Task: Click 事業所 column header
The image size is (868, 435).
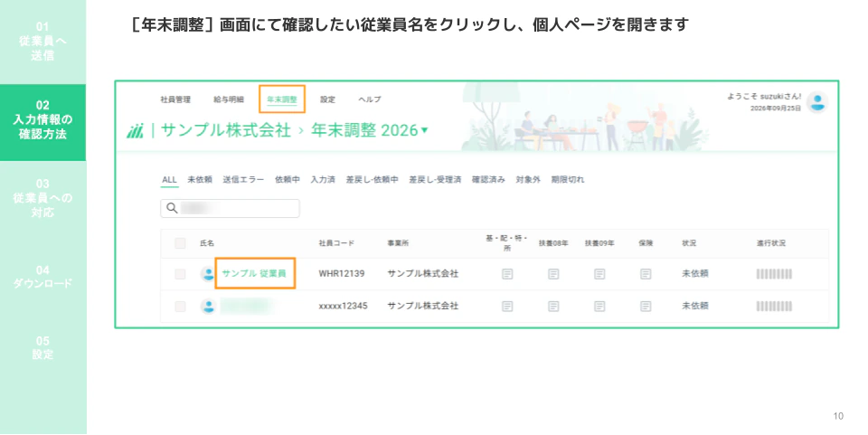Action: pos(398,243)
